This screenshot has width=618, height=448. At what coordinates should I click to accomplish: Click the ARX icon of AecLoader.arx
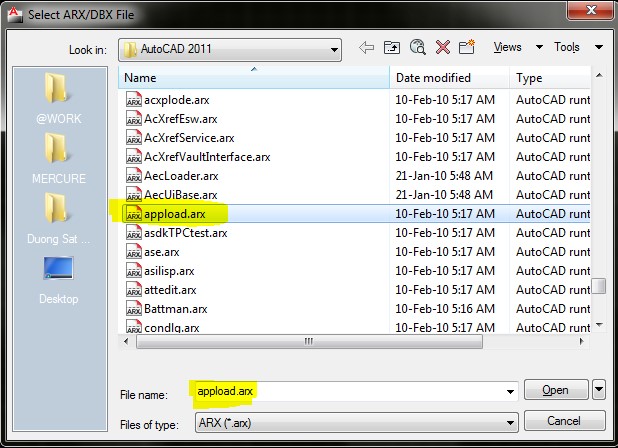(x=134, y=175)
